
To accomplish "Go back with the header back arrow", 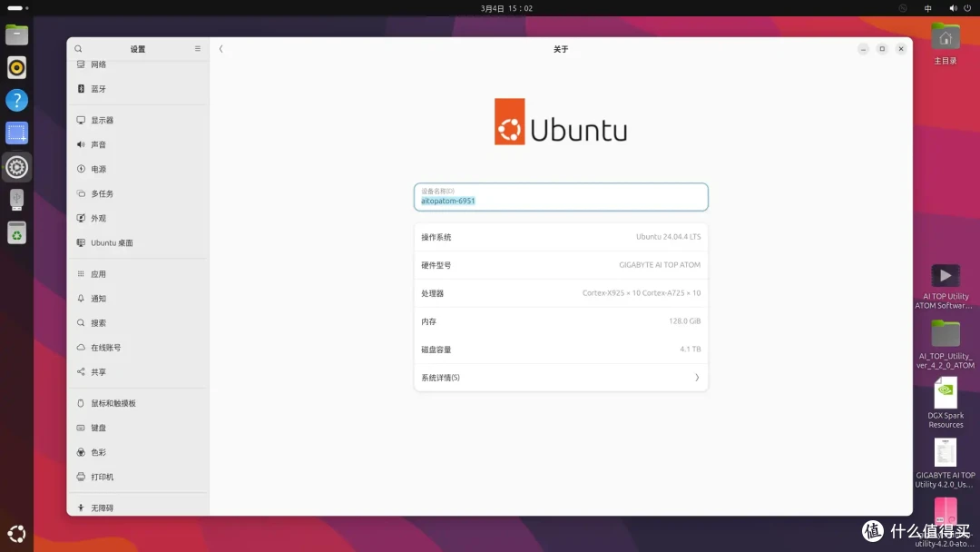I will (220, 49).
